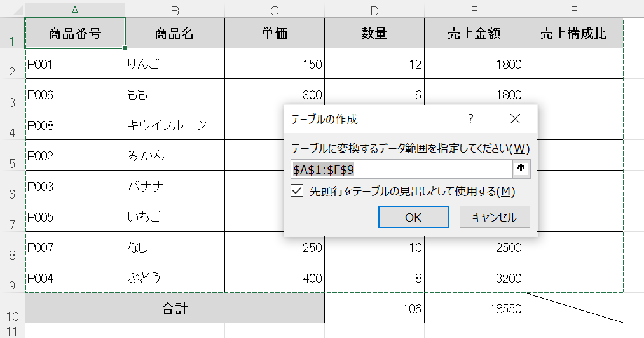Click the cell with quantity total 106
Screen dimensions: 644x338
tap(374, 309)
